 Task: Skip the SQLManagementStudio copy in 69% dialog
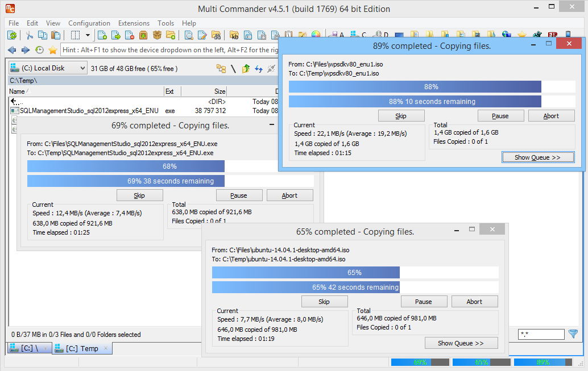coord(140,195)
